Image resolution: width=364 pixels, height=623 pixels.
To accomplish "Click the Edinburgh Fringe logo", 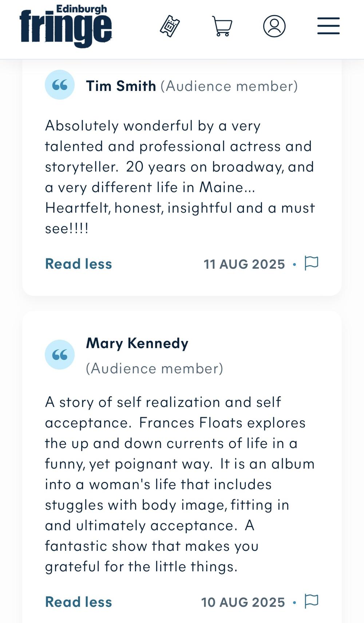I will tap(66, 26).
